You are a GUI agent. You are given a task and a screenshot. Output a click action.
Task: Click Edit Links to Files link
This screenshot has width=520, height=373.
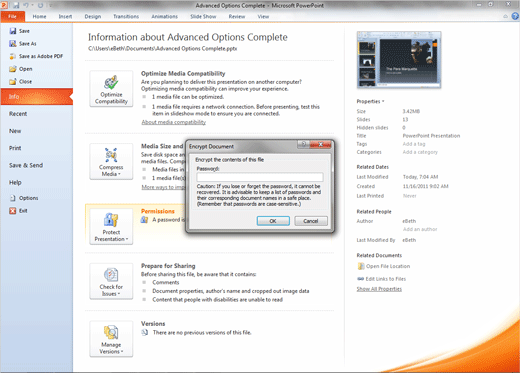(x=386, y=279)
